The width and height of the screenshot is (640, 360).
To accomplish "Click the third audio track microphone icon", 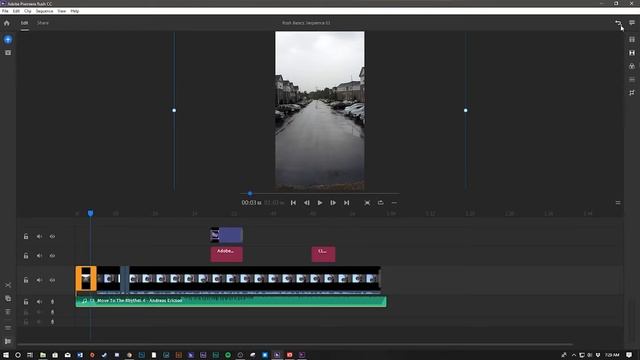I will coord(52,322).
